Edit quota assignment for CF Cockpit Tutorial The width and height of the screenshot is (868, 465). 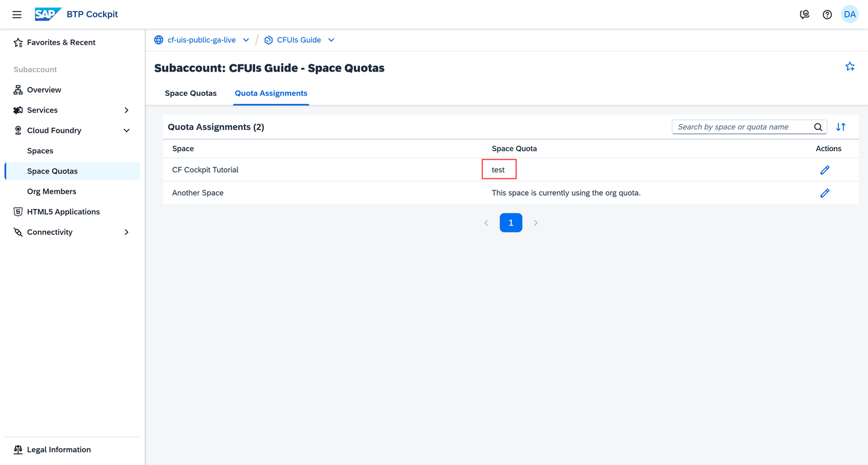(825, 170)
